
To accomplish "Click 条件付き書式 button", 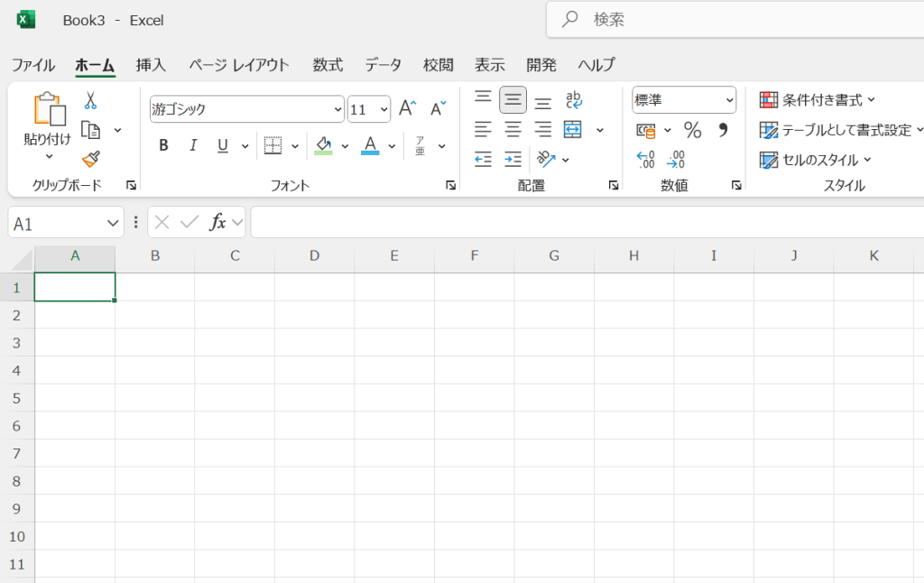I will [818, 100].
